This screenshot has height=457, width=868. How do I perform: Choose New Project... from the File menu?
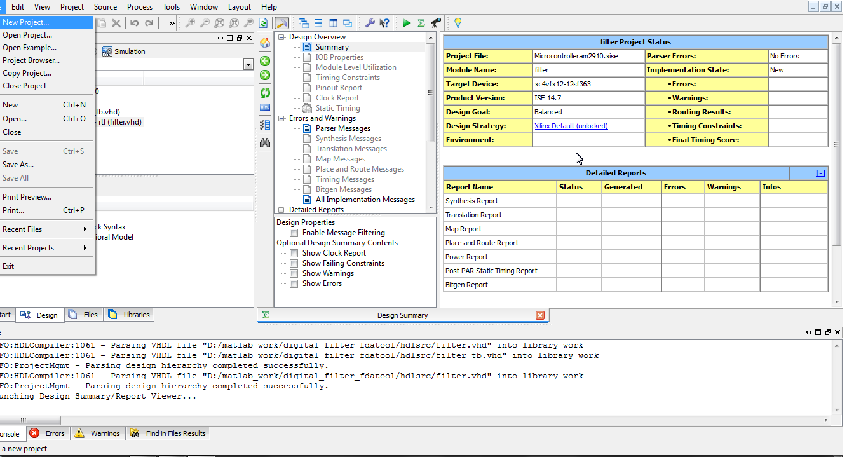tap(46, 22)
